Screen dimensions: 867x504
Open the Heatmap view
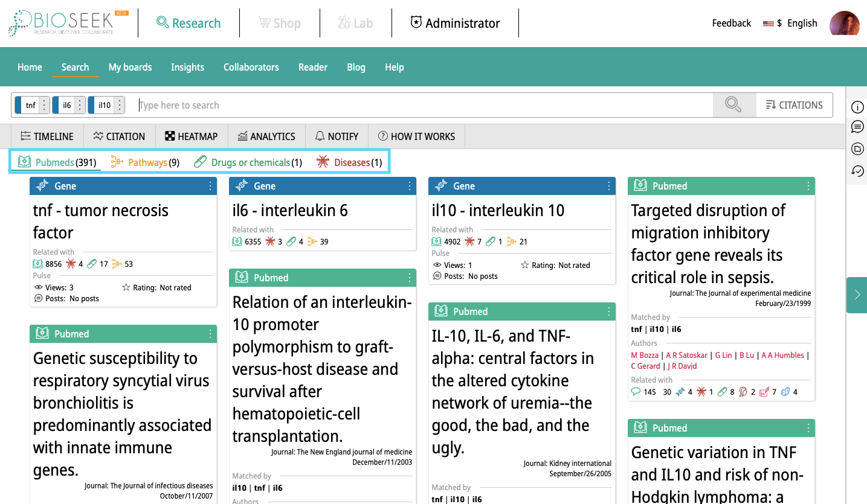click(191, 136)
